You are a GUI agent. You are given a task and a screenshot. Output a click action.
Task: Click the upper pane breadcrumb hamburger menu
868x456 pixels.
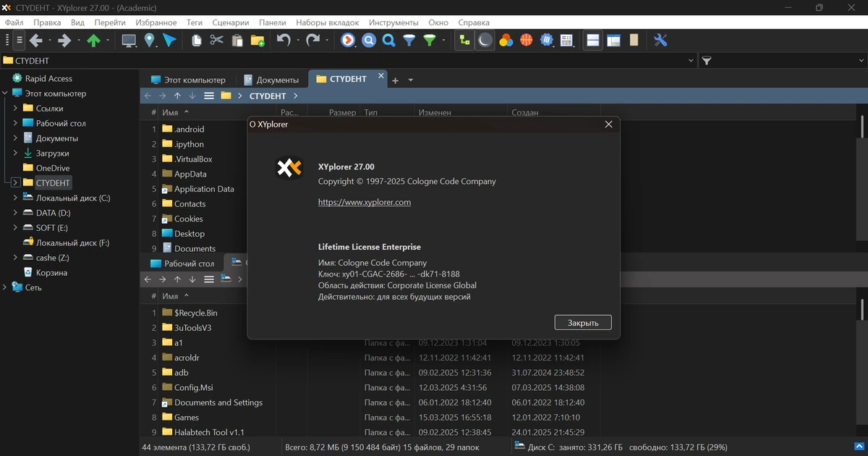click(x=209, y=96)
